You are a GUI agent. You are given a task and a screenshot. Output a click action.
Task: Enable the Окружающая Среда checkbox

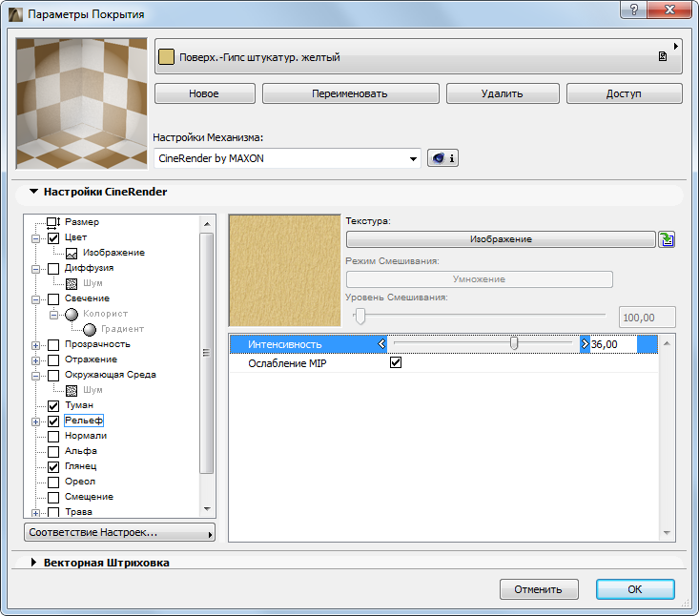pos(53,376)
